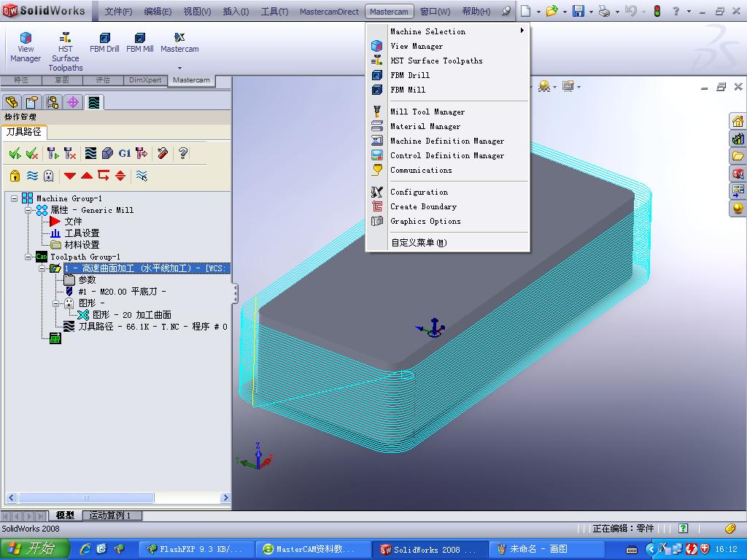Viewport: 747px width, 560px height.
Task: Select 图形 - 20 加工曲面 tree item
Action: click(x=132, y=315)
